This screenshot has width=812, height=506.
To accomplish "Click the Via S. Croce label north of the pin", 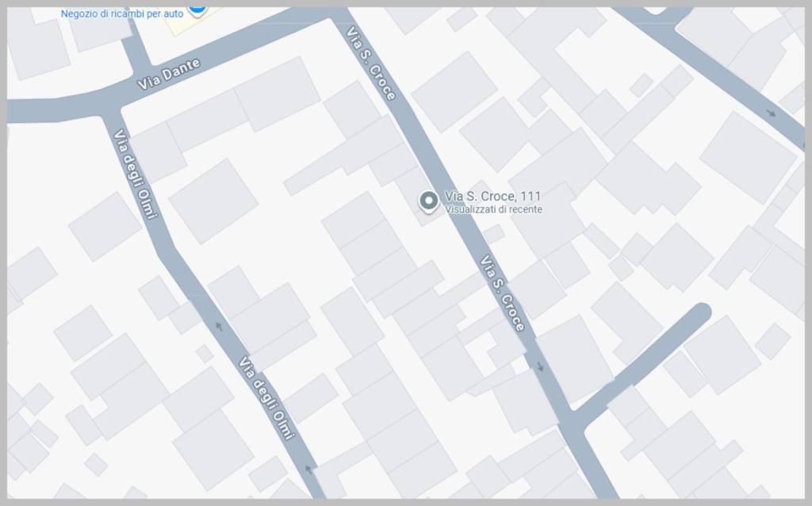I will (371, 63).
